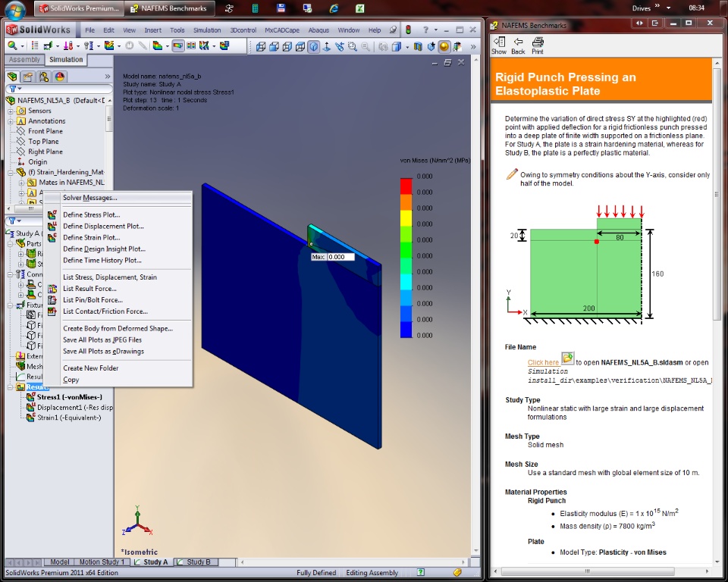Open the search icon dropdown arrow
Screen dimensions: 728x582
pos(22,46)
